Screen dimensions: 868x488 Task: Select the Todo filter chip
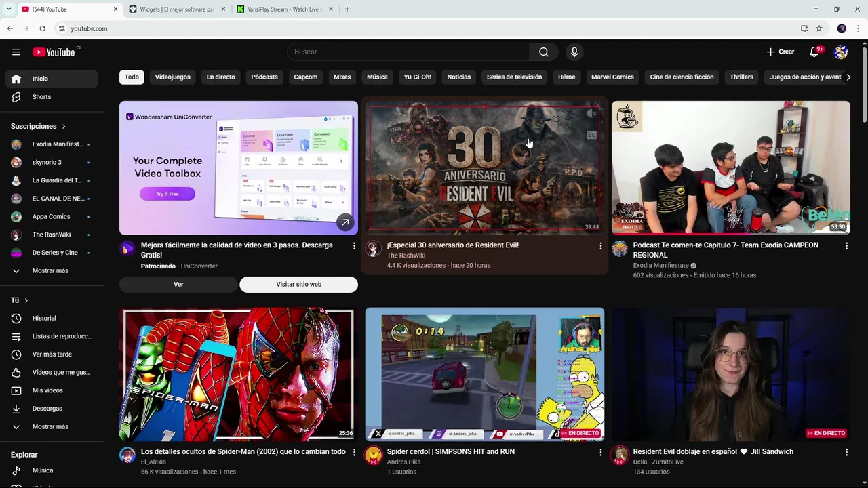click(x=132, y=77)
